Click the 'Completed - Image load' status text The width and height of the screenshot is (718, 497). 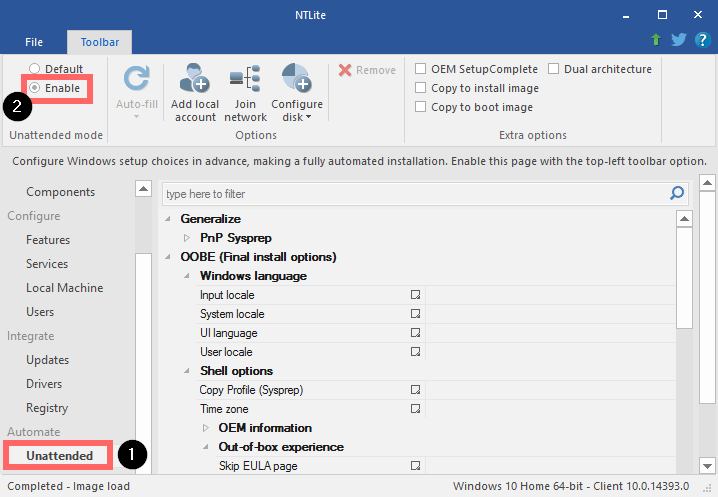[x=69, y=486]
